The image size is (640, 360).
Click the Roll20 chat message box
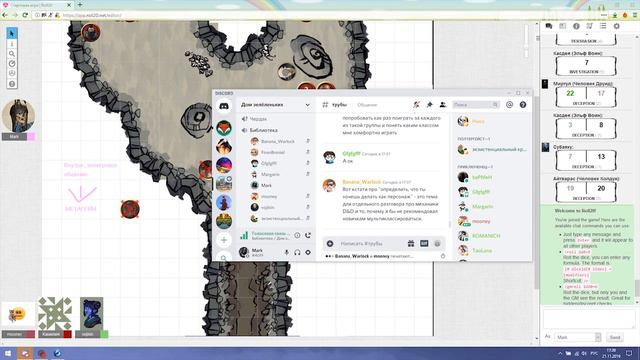pyautogui.click(x=589, y=318)
